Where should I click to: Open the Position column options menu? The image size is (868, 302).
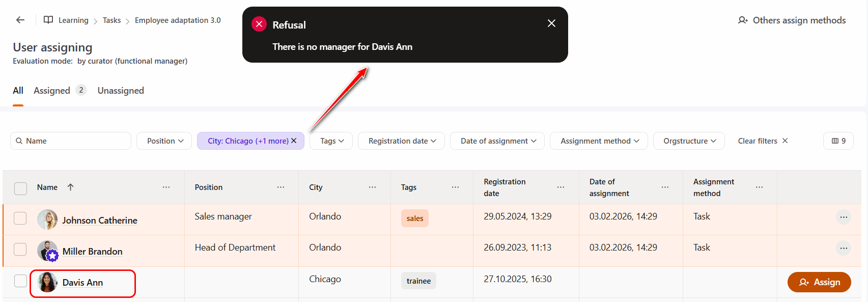[x=281, y=187]
